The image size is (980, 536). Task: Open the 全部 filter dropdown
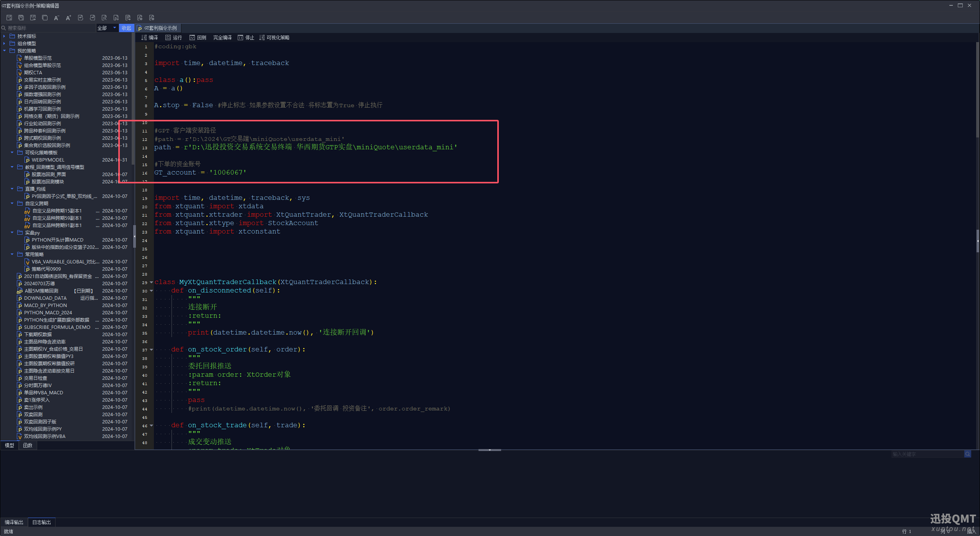(x=107, y=28)
